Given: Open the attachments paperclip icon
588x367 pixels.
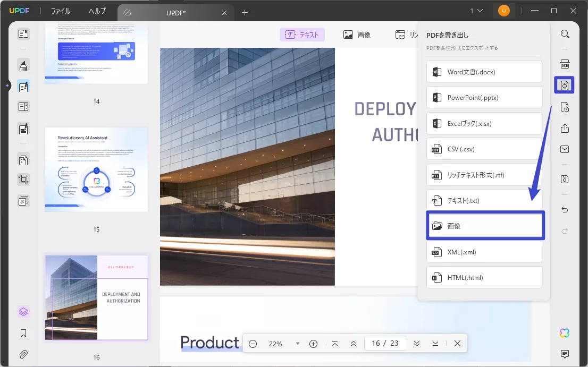Looking at the screenshot, I should [x=23, y=354].
